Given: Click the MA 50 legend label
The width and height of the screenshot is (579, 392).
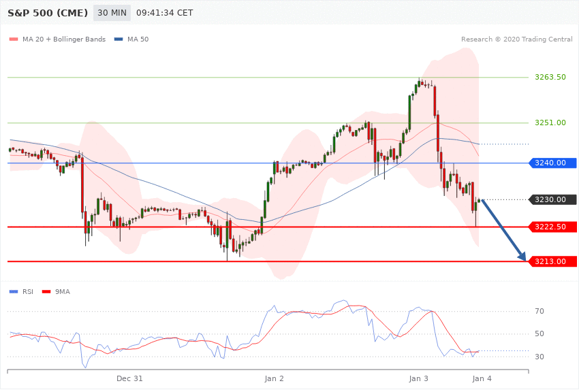Looking at the screenshot, I should click(138, 39).
